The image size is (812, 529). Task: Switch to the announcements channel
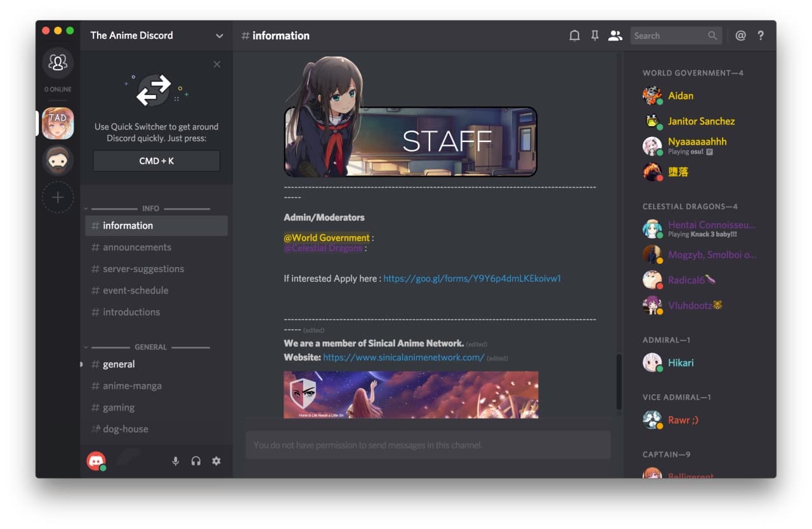(137, 247)
